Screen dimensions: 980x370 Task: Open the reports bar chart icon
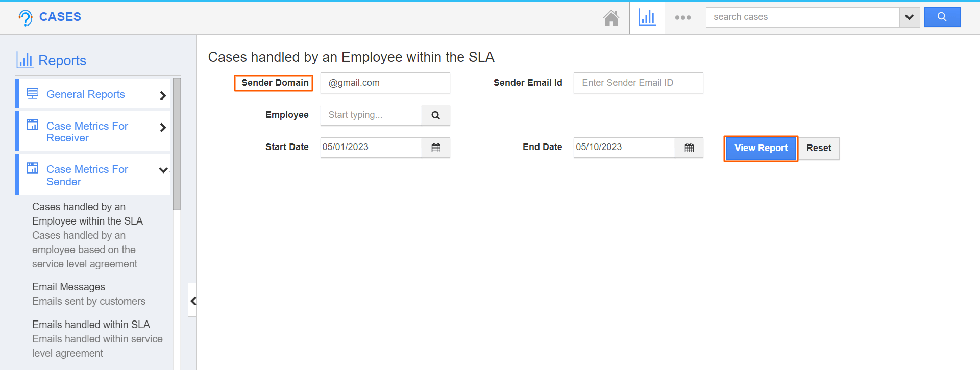[647, 18]
